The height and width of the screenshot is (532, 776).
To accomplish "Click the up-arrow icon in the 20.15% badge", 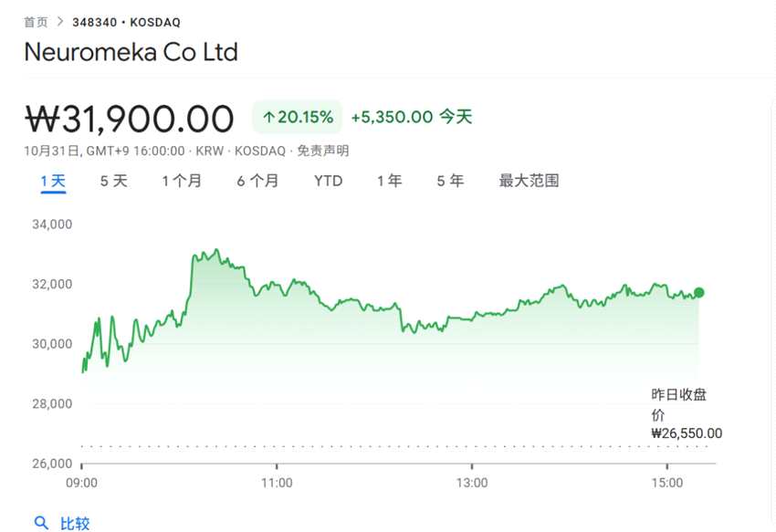I will pos(268,118).
